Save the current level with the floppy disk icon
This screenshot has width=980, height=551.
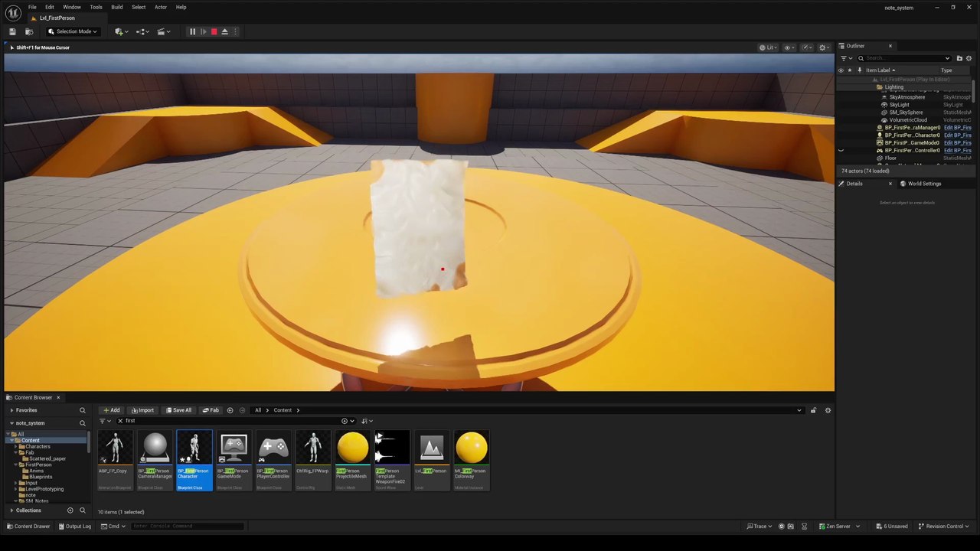pyautogui.click(x=12, y=31)
